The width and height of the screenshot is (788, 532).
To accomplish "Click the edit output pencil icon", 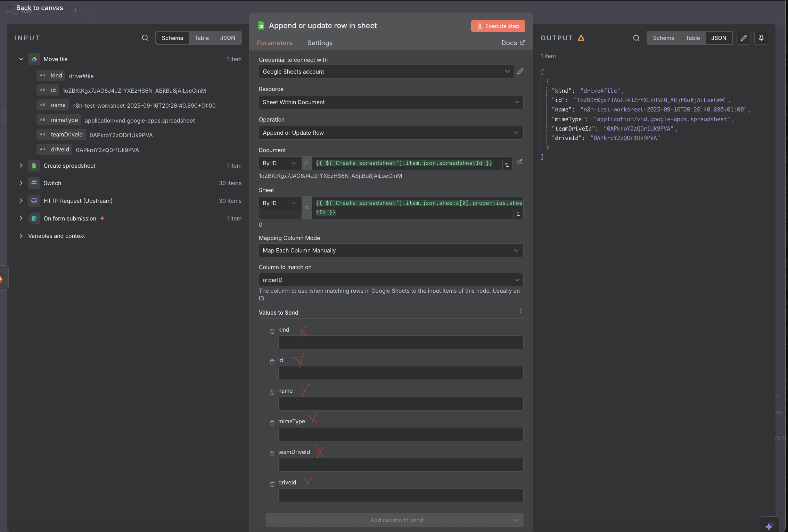I will pyautogui.click(x=743, y=38).
